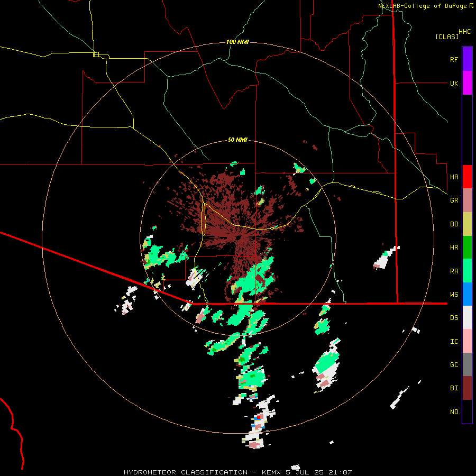The width and height of the screenshot is (476, 476).
Task: Click the 100 NMI range ring label
Action: click(237, 42)
